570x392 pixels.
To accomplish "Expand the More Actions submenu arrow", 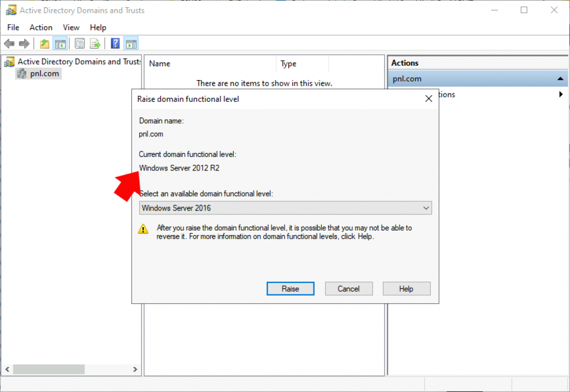I will coord(561,95).
